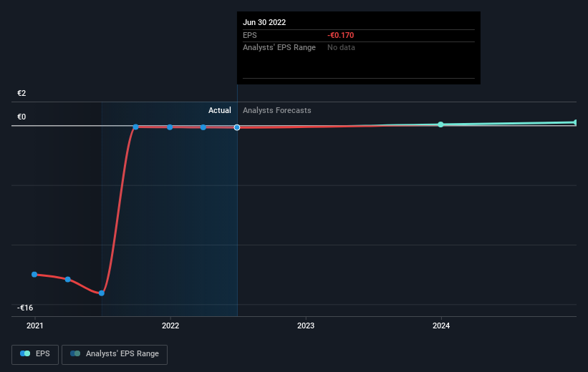Select the second 2021 EPS data point
The width and height of the screenshot is (588, 372).
tap(68, 280)
